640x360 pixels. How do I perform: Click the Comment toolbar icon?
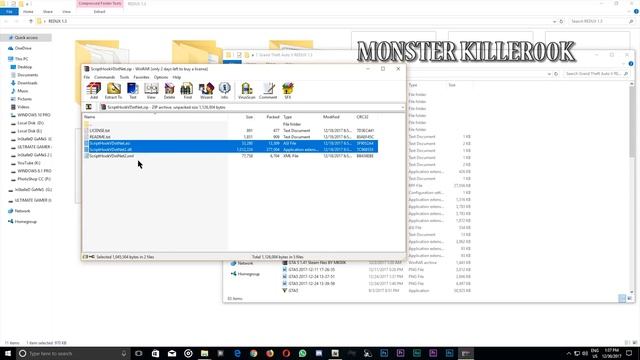[x=268, y=91]
